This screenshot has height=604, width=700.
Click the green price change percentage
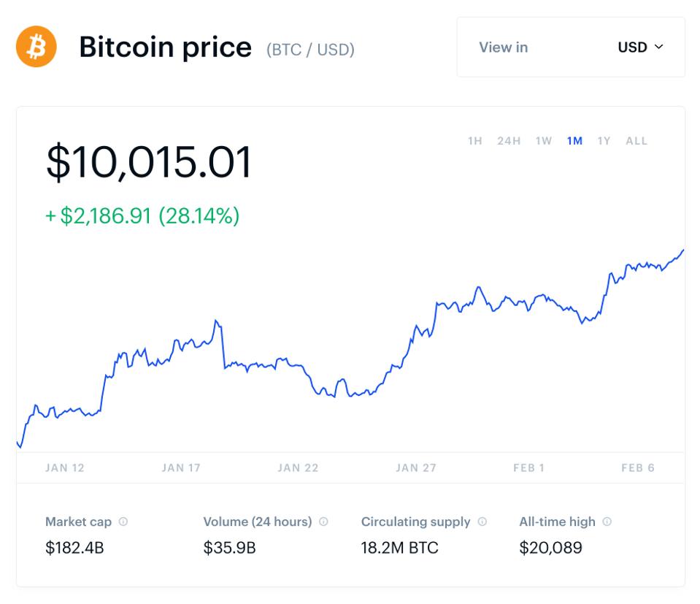pos(199,216)
